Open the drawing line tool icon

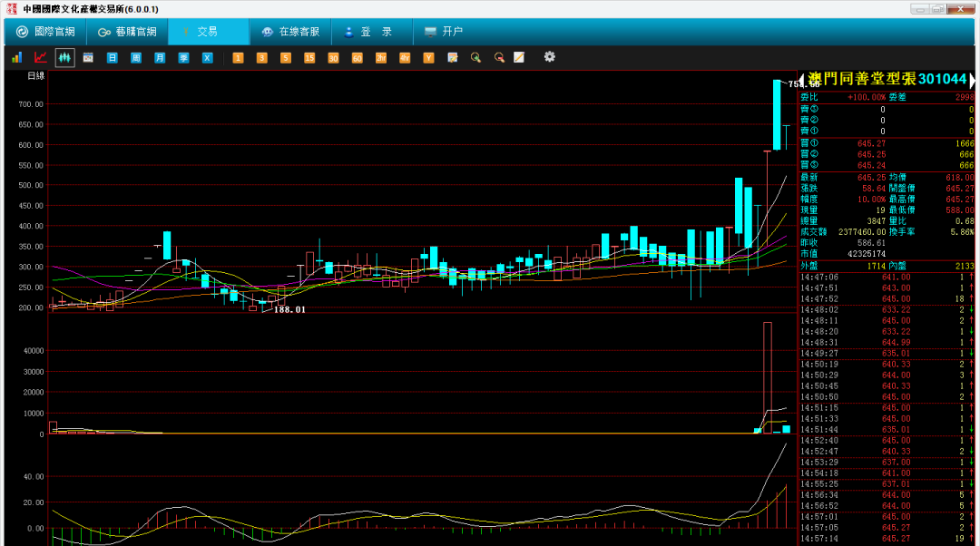pyautogui.click(x=519, y=57)
